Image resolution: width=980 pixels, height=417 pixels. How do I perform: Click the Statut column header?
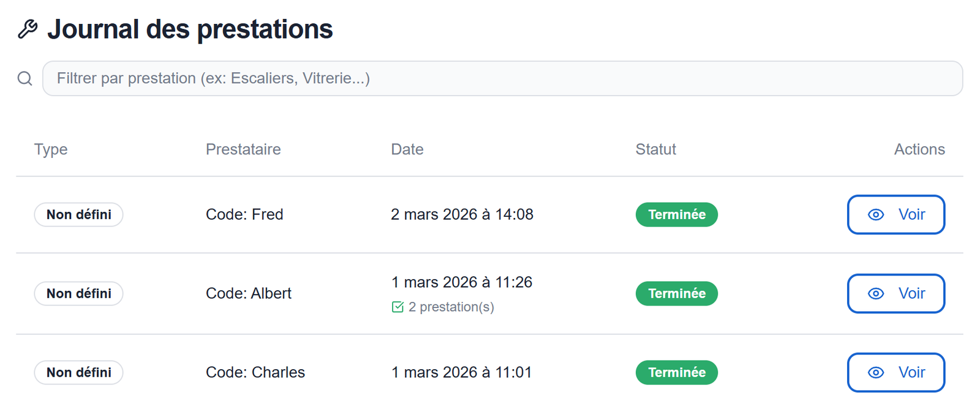pos(655,149)
